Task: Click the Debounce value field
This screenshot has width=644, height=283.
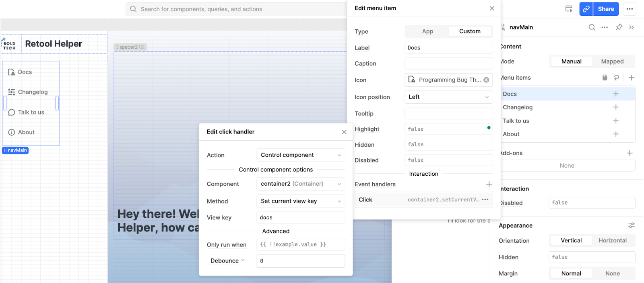Action: [301, 261]
